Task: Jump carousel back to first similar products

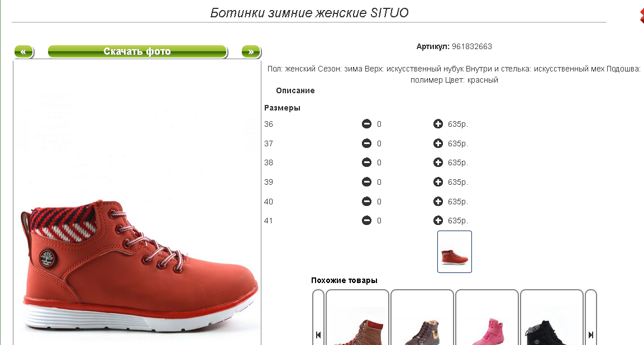Action: pos(318,317)
